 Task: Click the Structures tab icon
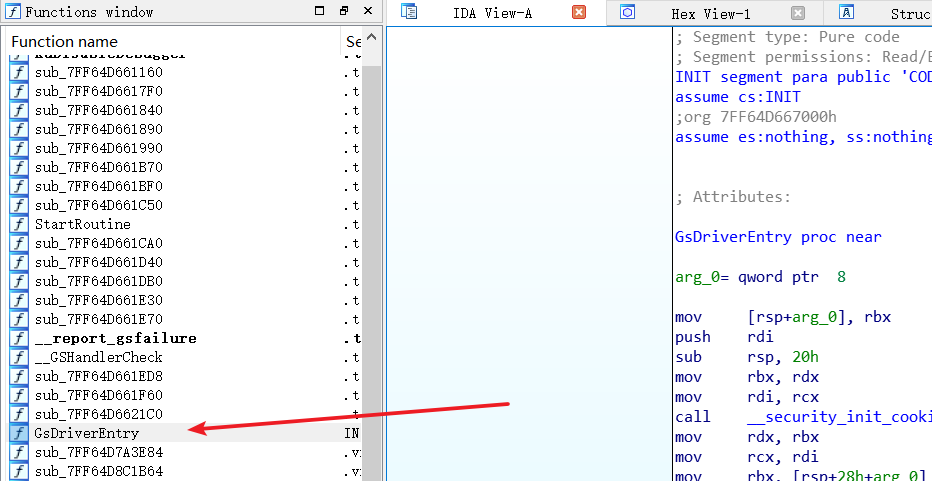coord(846,13)
